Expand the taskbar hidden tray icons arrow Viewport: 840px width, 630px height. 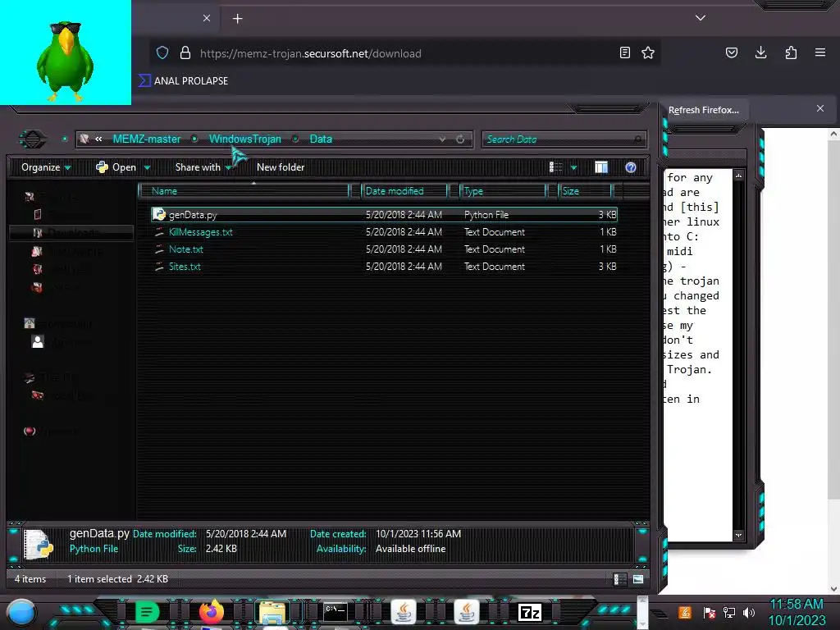660,613
